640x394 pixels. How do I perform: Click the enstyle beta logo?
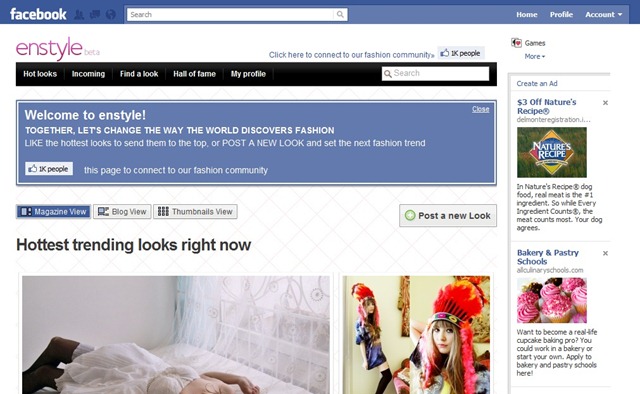click(58, 49)
